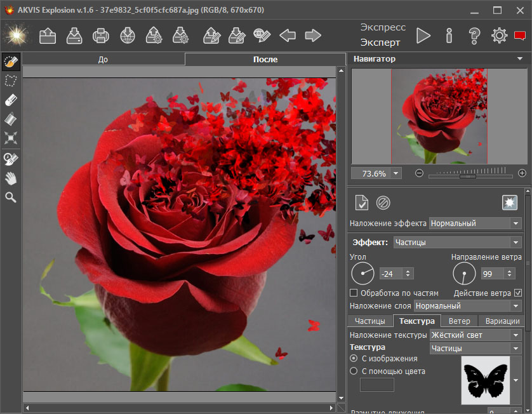This screenshot has width=532, height=414.
Task: Collapse the Навигатор panel arrow
Action: click(519, 58)
